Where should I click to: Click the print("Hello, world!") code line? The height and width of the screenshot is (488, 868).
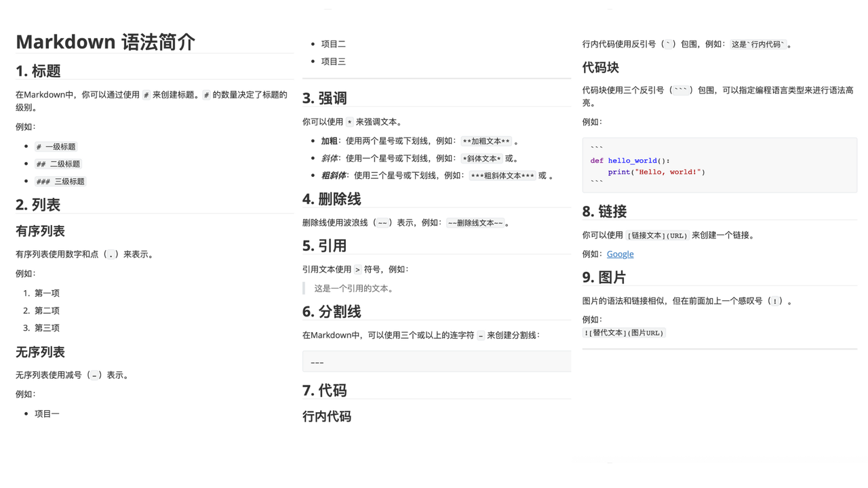(x=656, y=172)
